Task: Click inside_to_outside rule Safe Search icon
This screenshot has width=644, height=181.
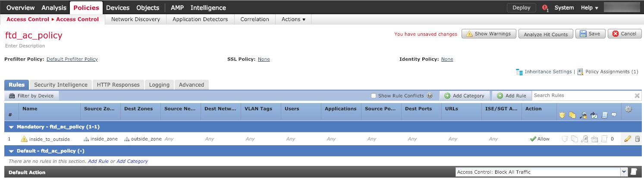Action: (584, 139)
